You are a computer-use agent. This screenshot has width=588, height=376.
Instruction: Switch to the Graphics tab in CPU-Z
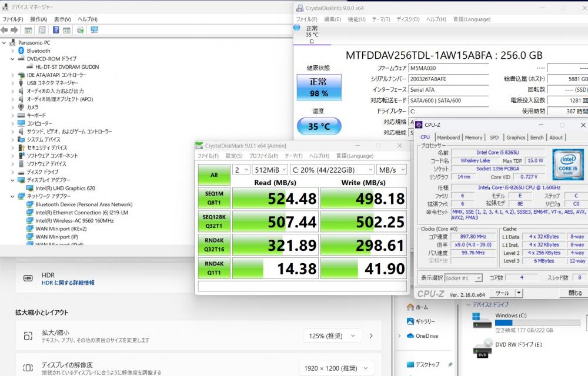[x=516, y=137]
